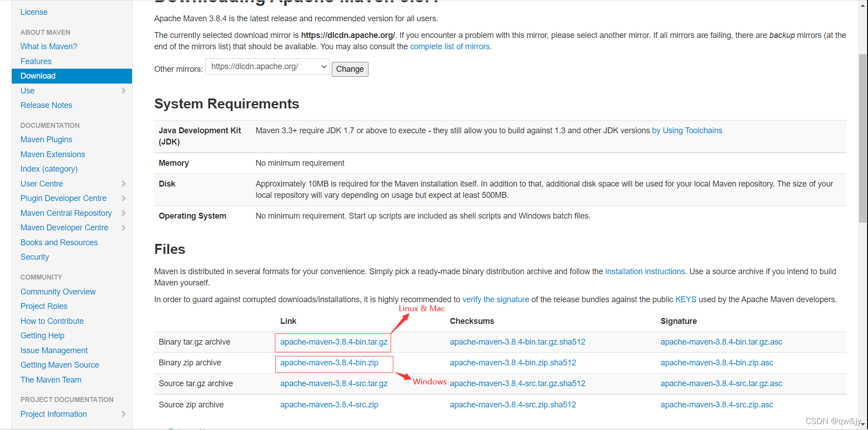The image size is (868, 430).
Task: Click the Binary tar.gz archive label
Action: (194, 342)
